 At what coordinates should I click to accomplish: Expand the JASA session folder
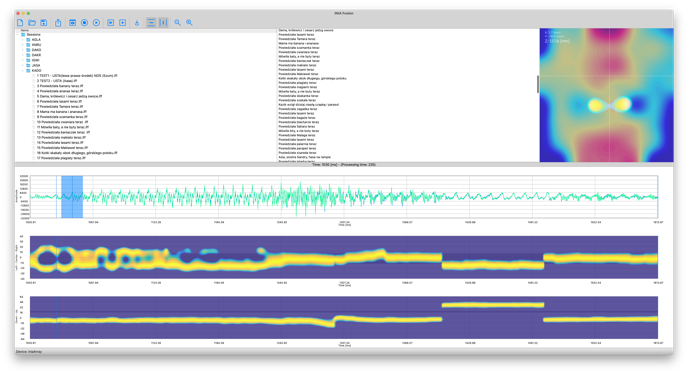tap(23, 65)
